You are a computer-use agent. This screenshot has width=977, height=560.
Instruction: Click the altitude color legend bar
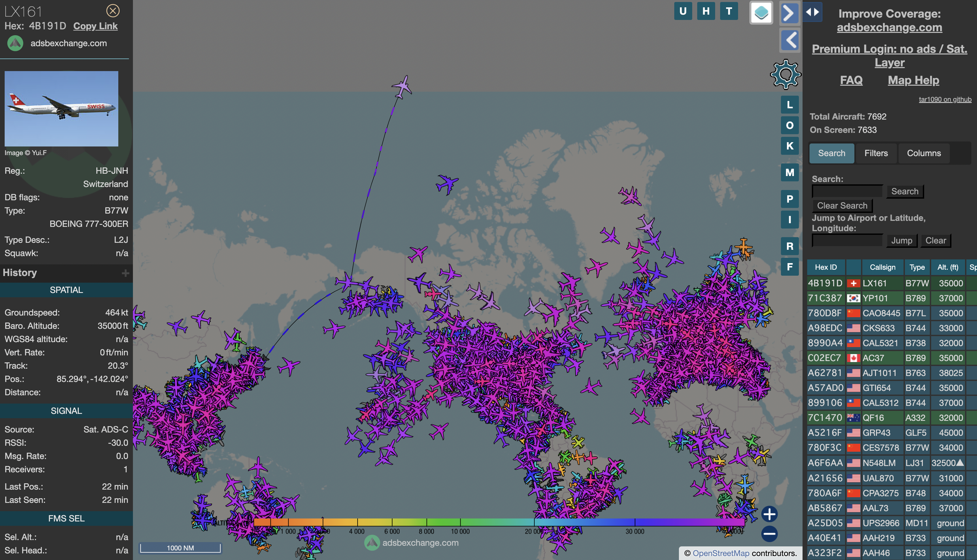[x=499, y=522]
